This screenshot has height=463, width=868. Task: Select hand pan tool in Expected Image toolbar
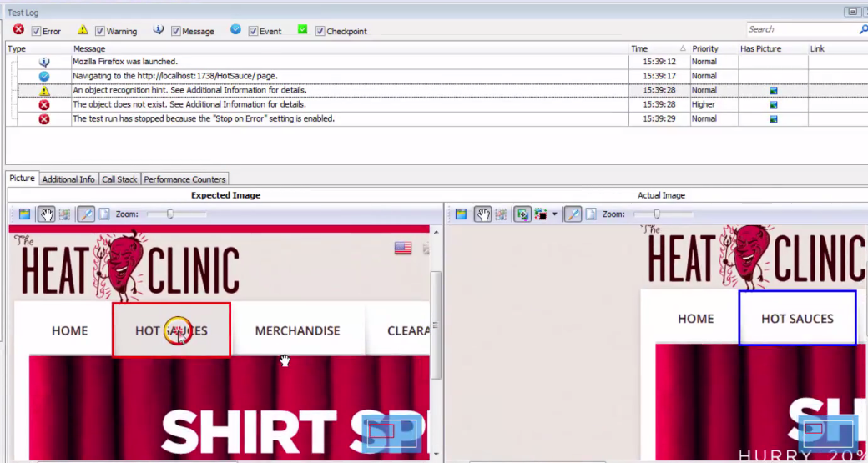pos(47,214)
